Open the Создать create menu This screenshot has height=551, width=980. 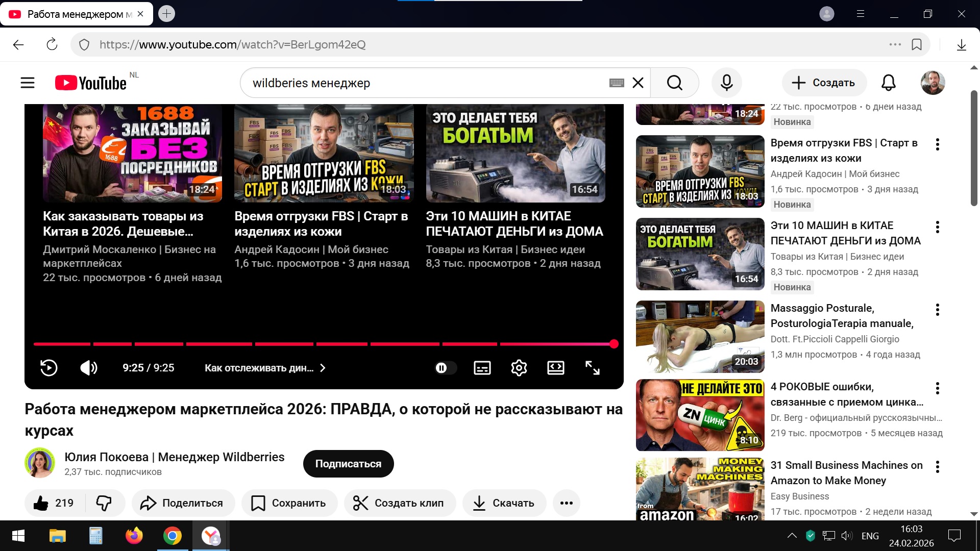point(823,83)
